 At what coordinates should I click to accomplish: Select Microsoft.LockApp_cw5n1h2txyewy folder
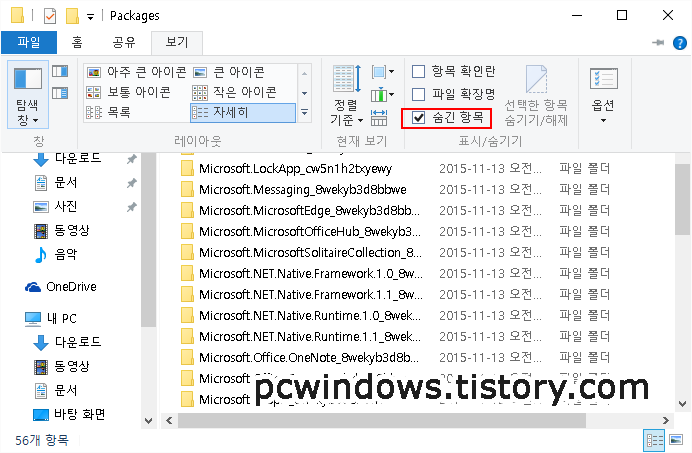pyautogui.click(x=295, y=169)
